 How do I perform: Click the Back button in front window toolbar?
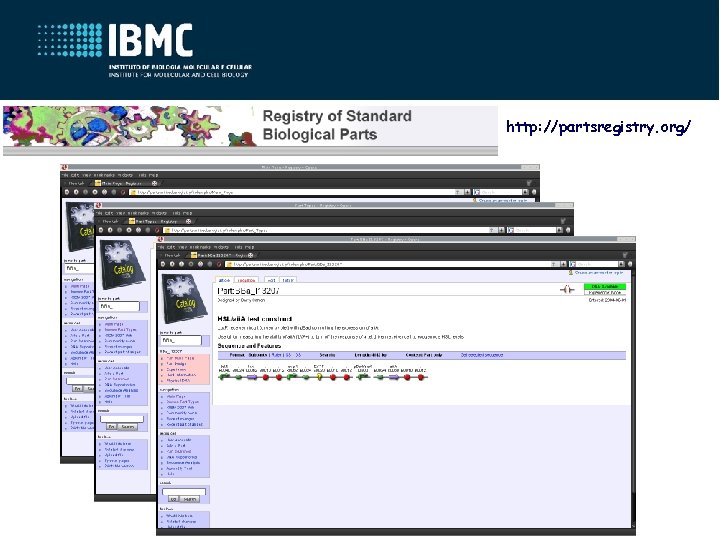(163, 264)
